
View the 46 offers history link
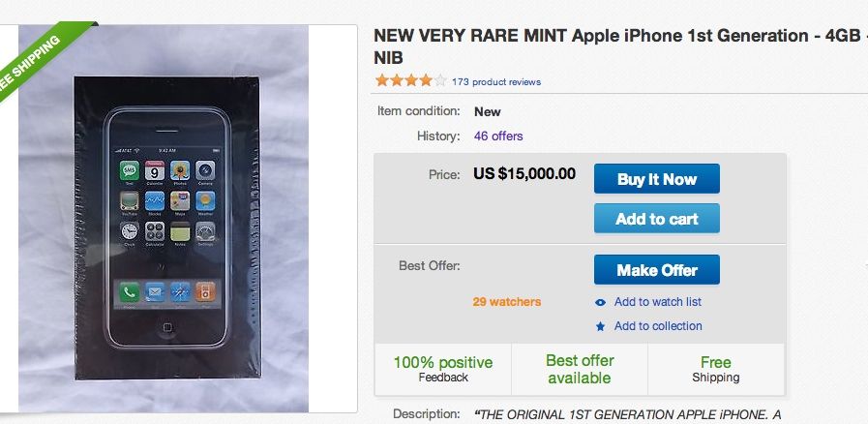coord(498,136)
